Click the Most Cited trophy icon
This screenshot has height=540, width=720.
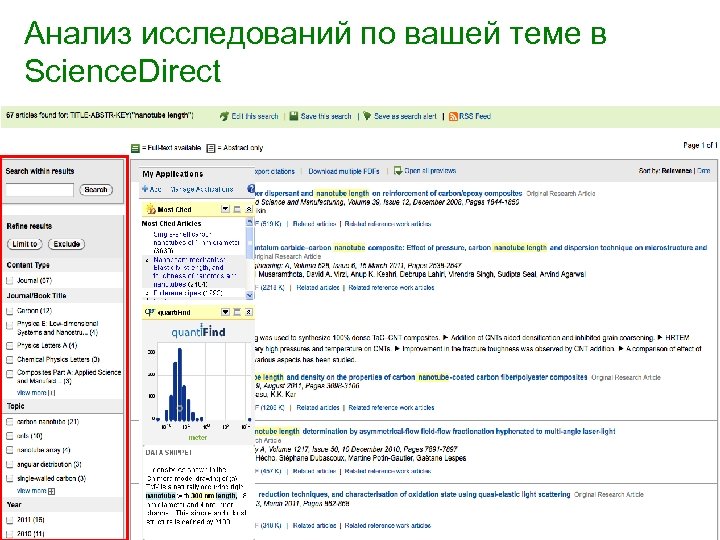tap(151, 209)
